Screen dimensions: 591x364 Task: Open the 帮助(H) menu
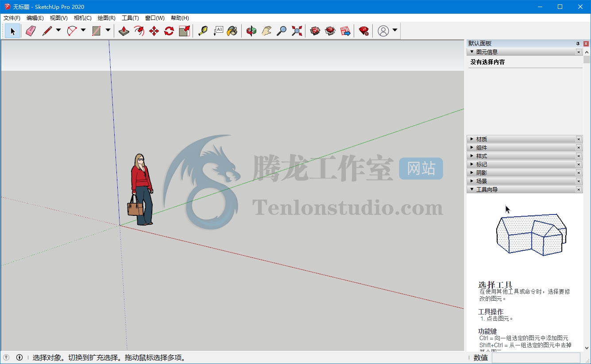pos(180,18)
